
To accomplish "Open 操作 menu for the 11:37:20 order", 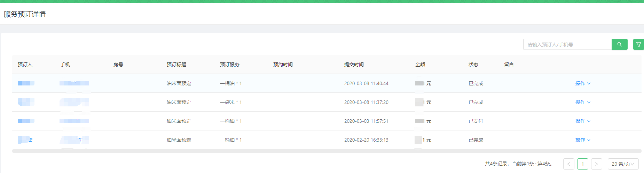I will (582, 102).
